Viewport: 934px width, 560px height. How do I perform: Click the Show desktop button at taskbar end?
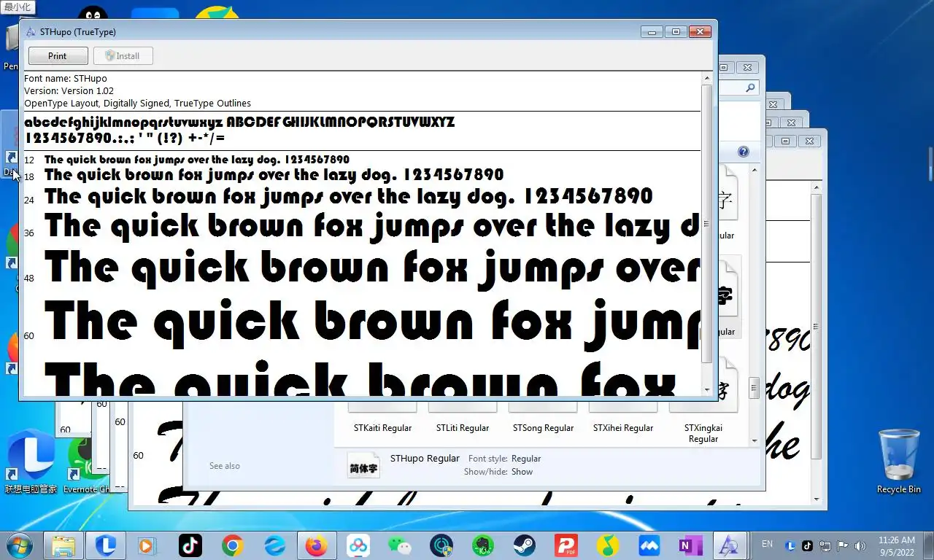928,545
